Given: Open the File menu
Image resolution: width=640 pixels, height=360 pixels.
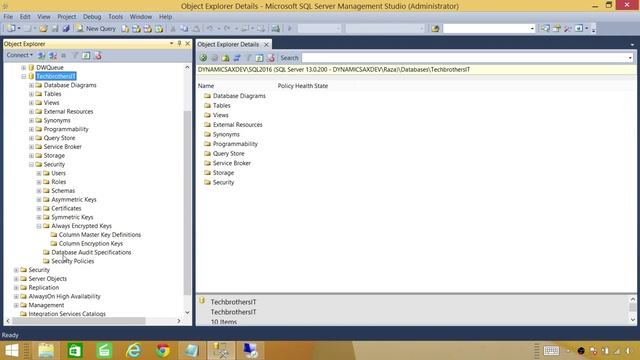Looking at the screenshot, I should (x=8, y=17).
